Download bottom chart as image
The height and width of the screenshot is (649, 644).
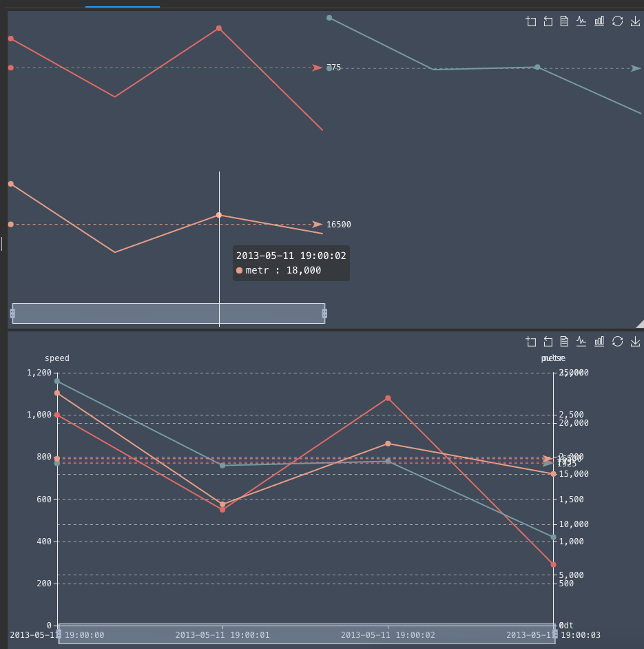(635, 341)
